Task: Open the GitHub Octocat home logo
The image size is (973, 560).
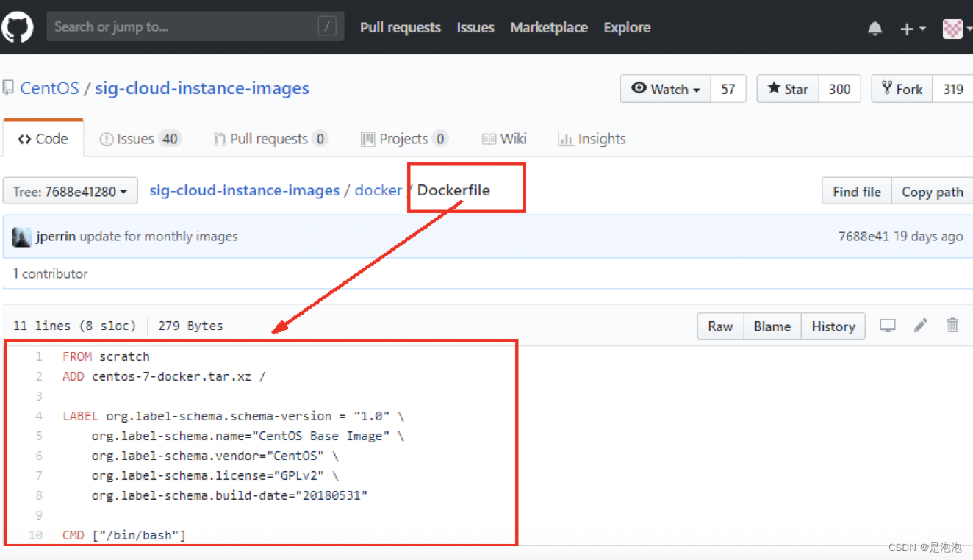Action: point(17,27)
